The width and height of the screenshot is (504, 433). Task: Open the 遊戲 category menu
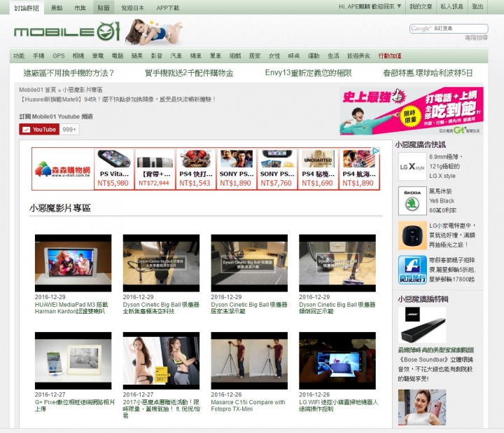click(235, 56)
